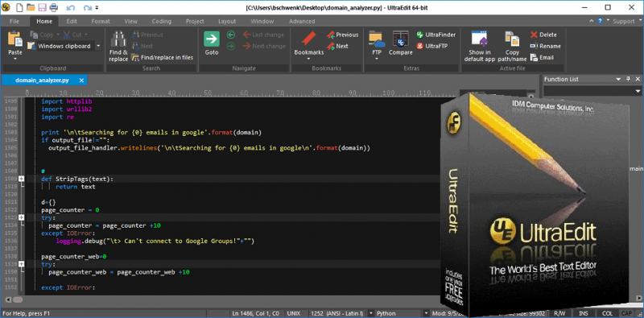
Task: Pin the Function List panel
Action: tap(628, 79)
